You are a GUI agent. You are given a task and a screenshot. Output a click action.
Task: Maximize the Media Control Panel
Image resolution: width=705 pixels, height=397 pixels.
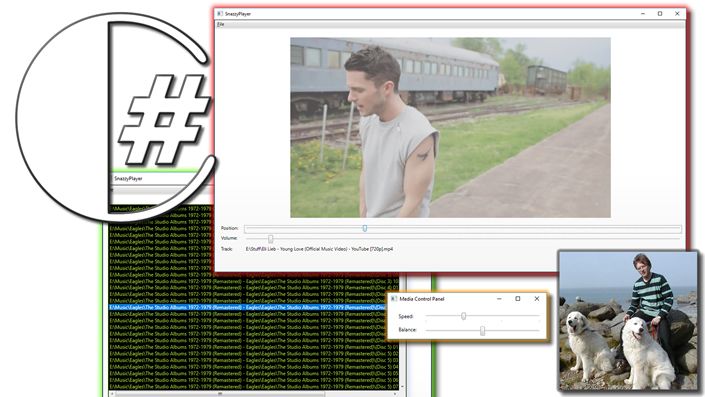click(518, 299)
